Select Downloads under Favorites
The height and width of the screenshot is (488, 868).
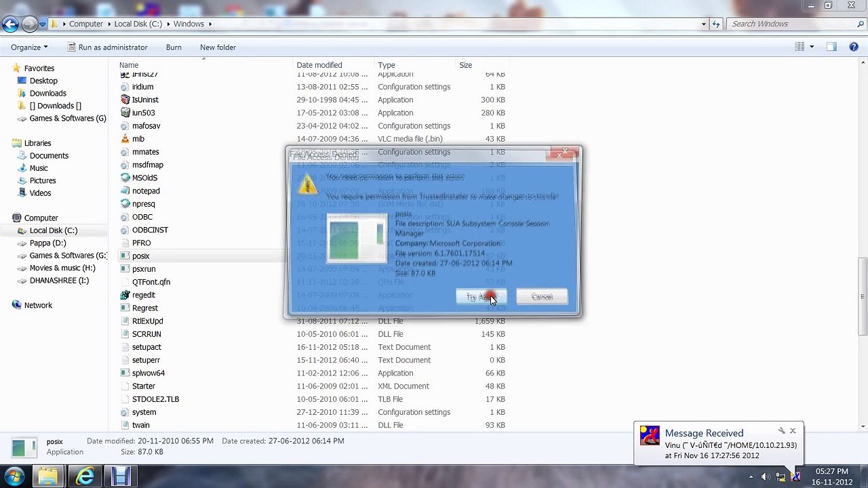47,94
